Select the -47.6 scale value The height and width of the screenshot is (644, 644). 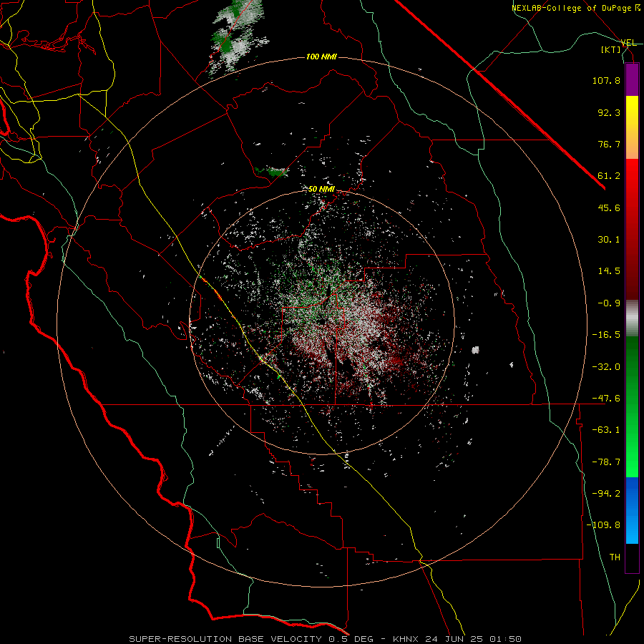click(x=606, y=399)
